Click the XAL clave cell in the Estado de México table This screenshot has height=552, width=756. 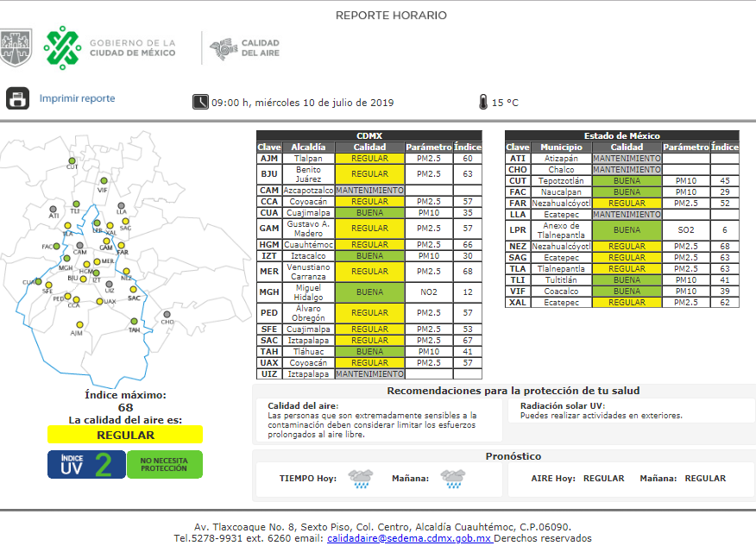[x=518, y=303]
